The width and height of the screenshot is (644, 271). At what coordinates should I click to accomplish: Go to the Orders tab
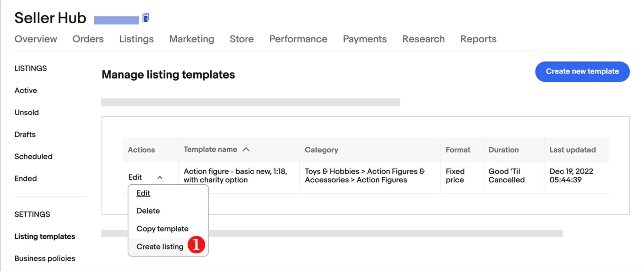pos(88,39)
